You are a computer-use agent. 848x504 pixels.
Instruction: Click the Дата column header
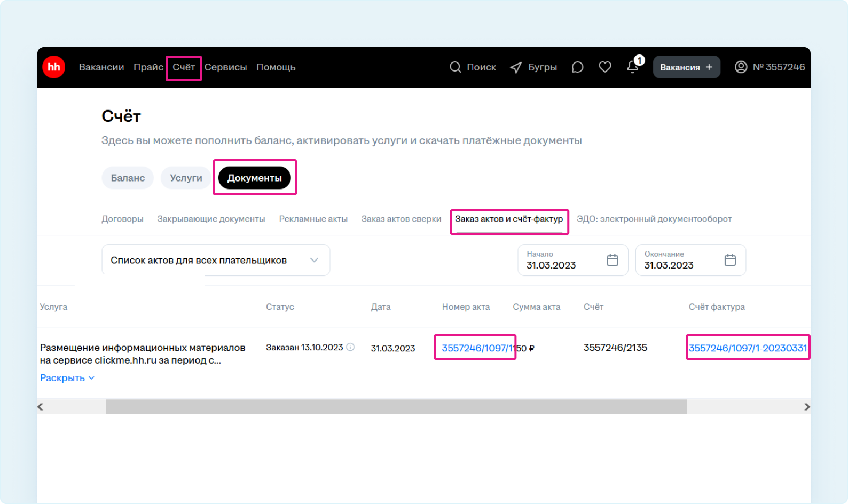click(x=381, y=307)
